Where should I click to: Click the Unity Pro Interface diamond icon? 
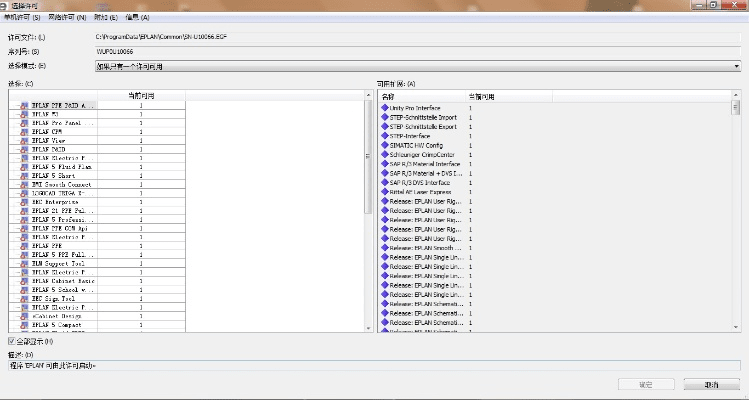385,106
